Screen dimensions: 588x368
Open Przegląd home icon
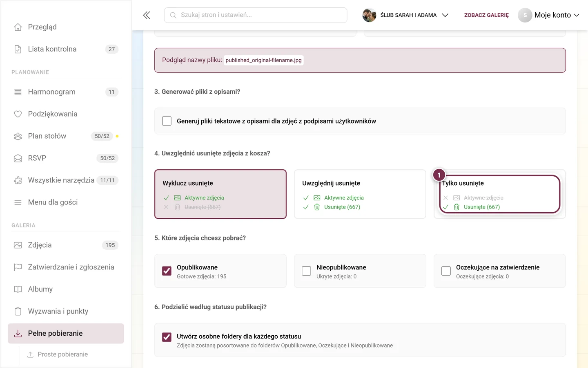(x=18, y=27)
